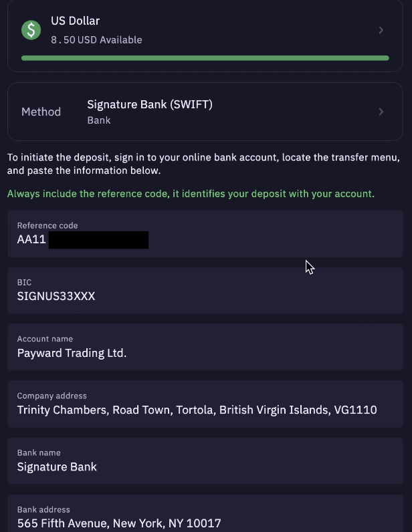
Task: Select the Signature Bank (SWIFT) method text
Action: [x=150, y=104]
